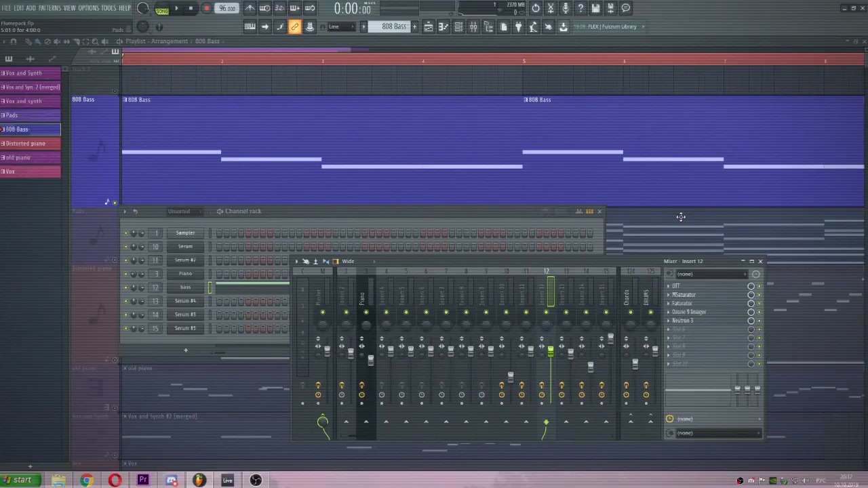Open the Mixer view icon
This screenshot has width=868, height=488.
(x=473, y=26)
